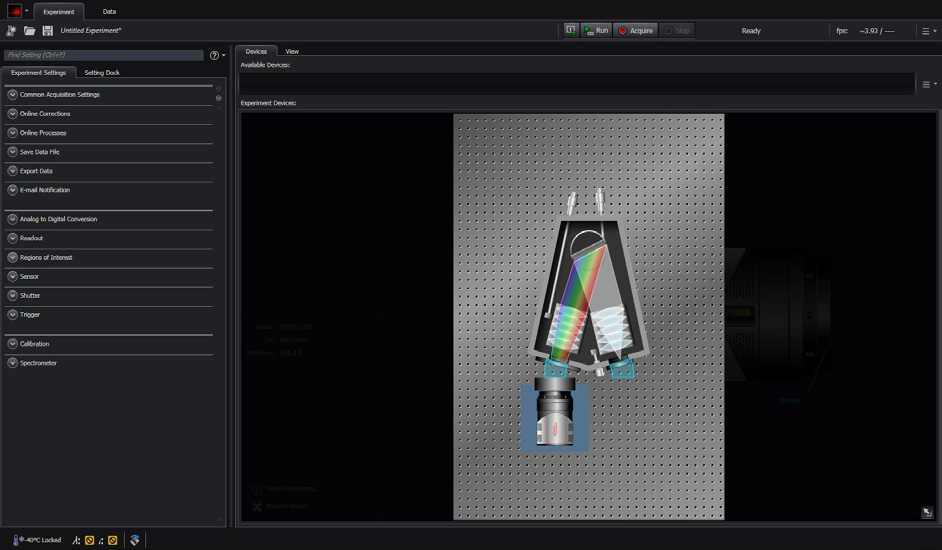Click the acquisition preview icon left of Run
Image resolution: width=942 pixels, height=550 pixels.
pyautogui.click(x=571, y=30)
